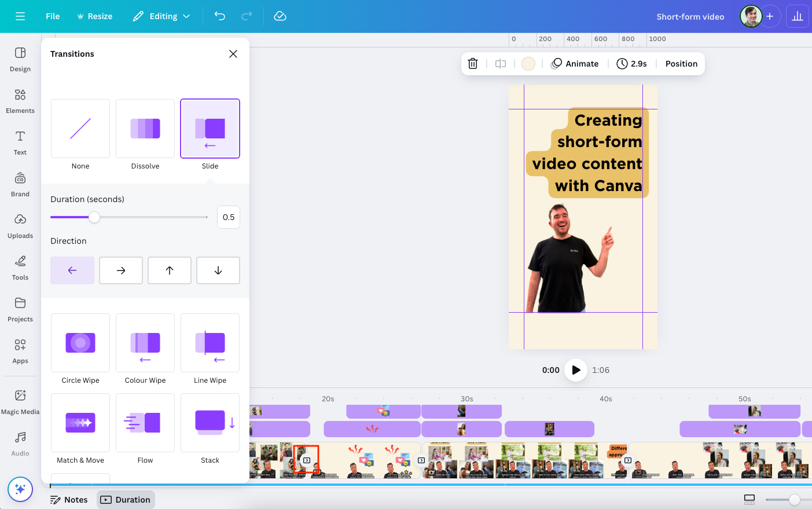Image resolution: width=812 pixels, height=509 pixels.
Task: Open the Text panel
Action: pyautogui.click(x=20, y=143)
